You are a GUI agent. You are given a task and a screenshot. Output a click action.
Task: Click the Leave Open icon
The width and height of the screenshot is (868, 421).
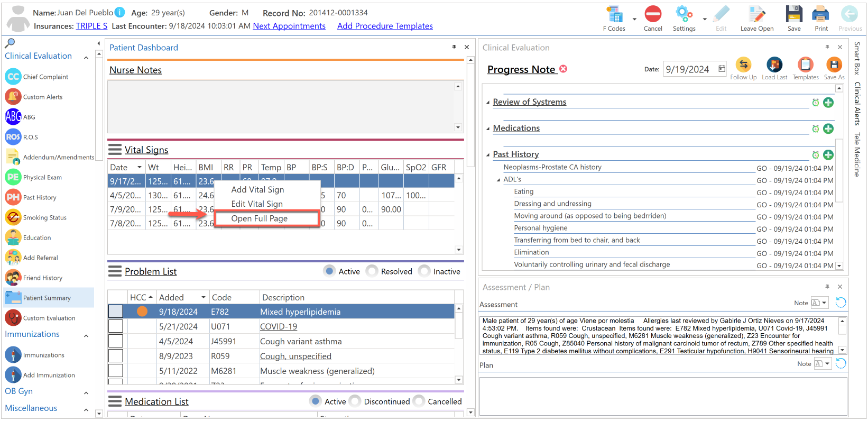click(756, 14)
